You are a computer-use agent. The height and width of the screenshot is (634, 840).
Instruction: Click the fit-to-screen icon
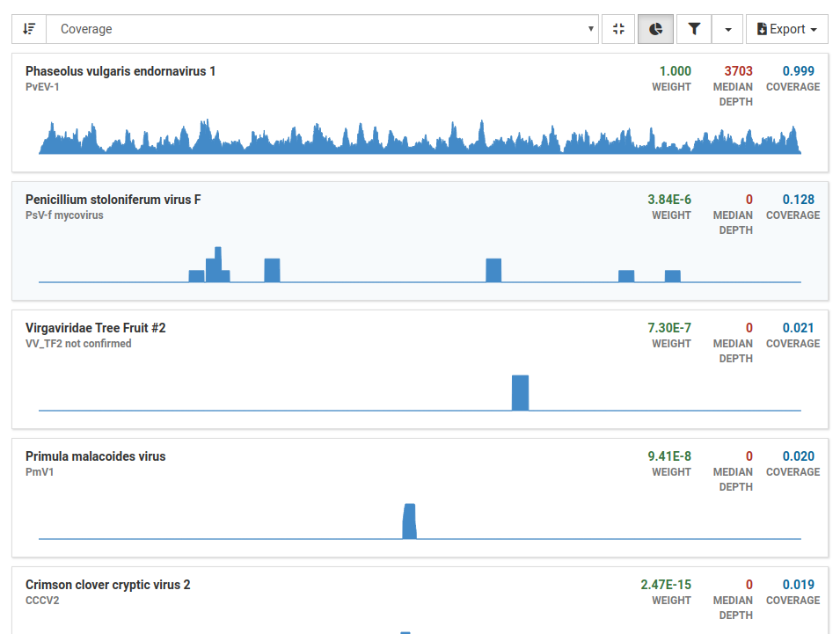618,28
